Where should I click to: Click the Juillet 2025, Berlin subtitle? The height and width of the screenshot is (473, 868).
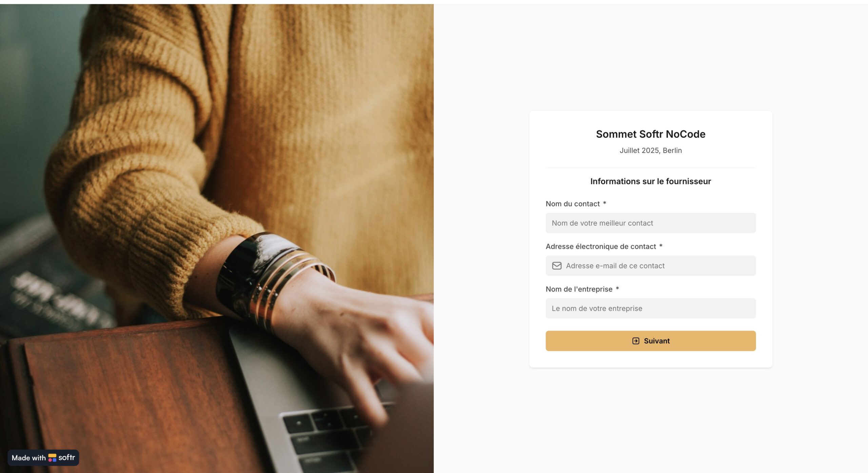click(651, 150)
